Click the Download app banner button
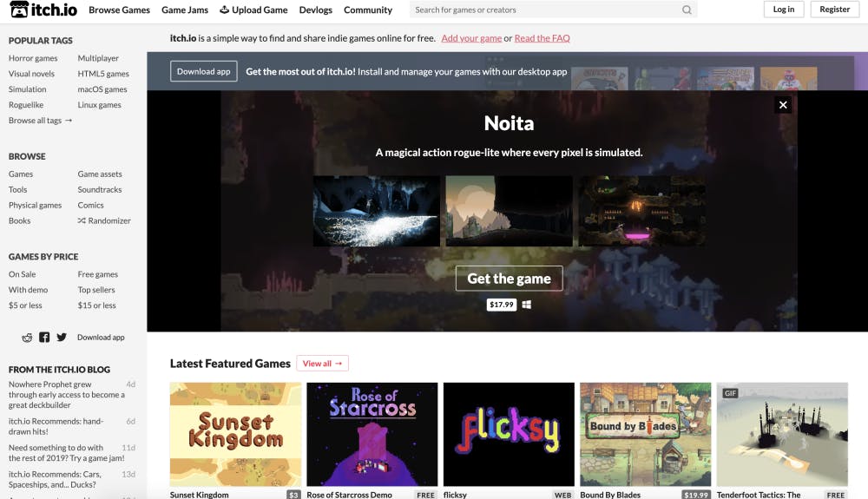Viewport: 868px width, 499px height. coord(204,72)
